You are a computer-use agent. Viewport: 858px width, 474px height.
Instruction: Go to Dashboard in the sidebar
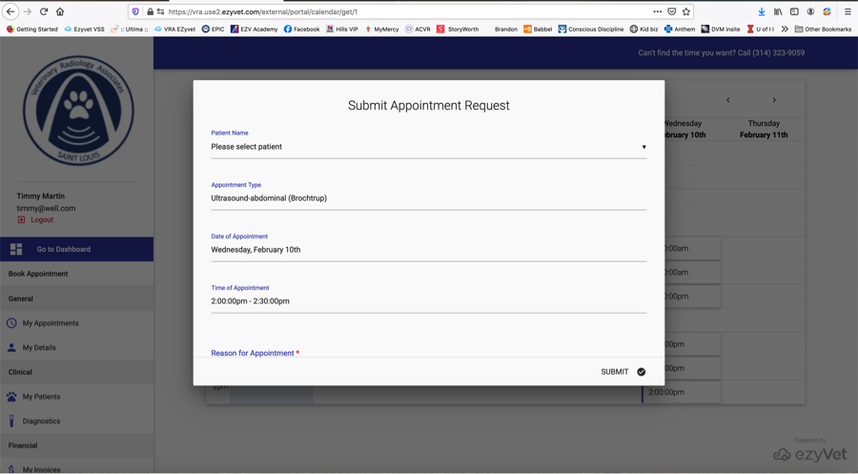click(63, 249)
